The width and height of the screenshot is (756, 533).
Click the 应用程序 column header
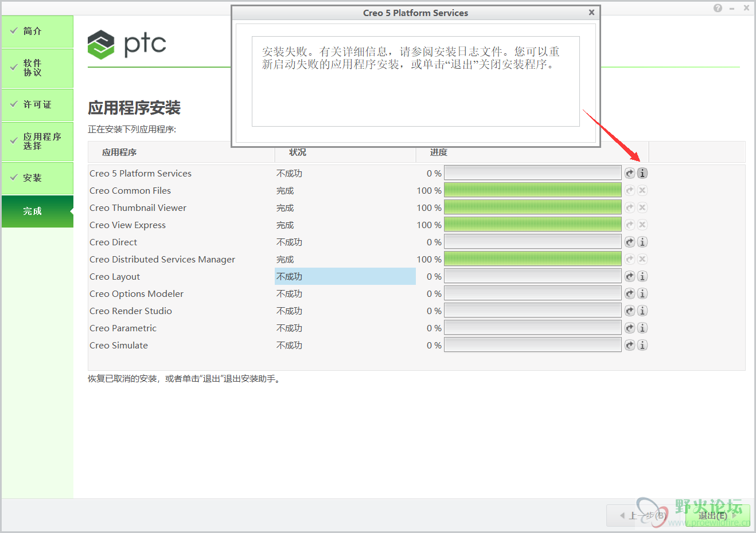point(119,152)
